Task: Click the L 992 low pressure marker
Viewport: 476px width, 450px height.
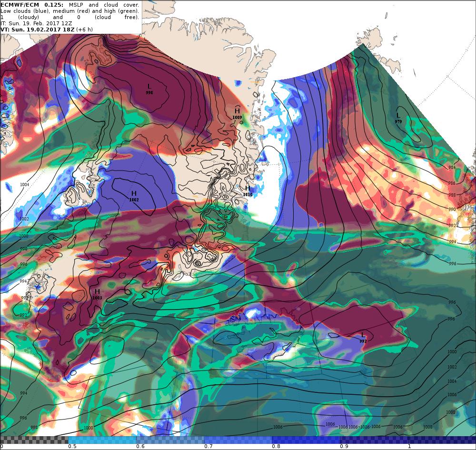Action: pos(363,338)
